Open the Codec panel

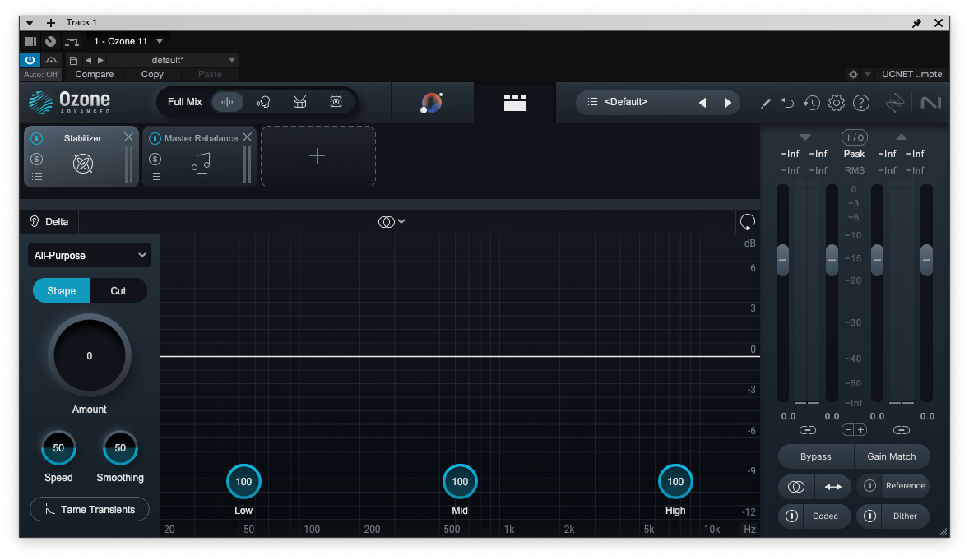[x=825, y=516]
